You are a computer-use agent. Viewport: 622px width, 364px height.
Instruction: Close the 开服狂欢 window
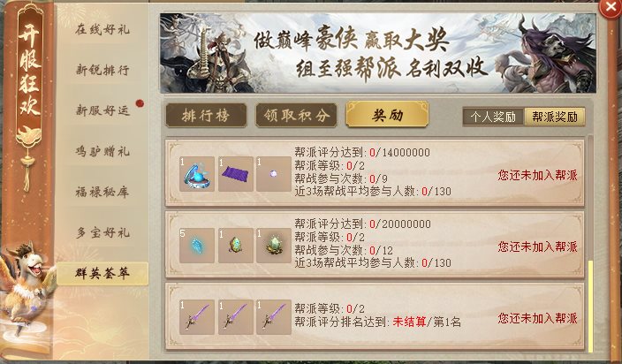tap(611, 8)
